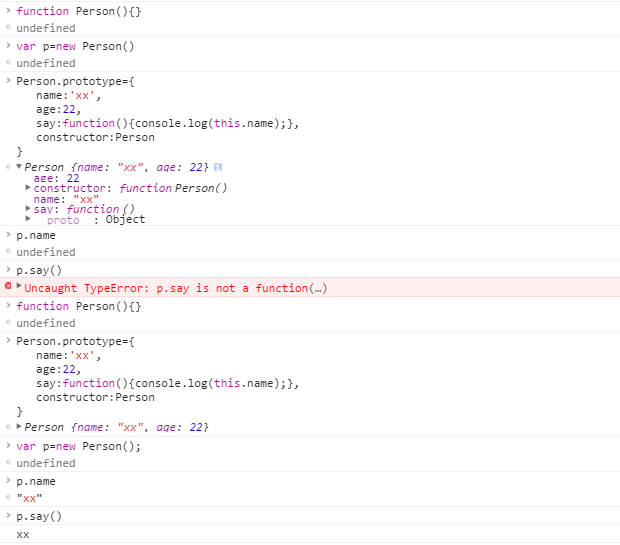This screenshot has width=620, height=545.
Task: Expand the collapsed Person object near the bottom
Action: 19,427
